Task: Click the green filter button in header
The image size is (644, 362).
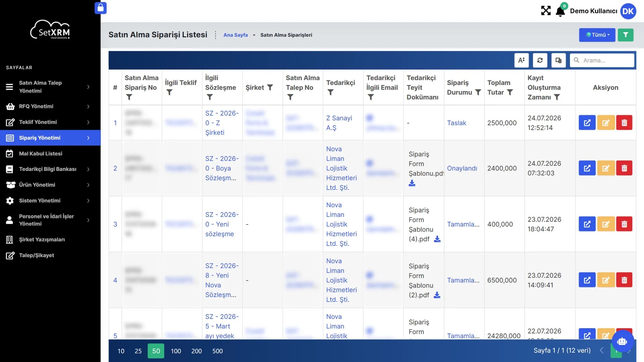Action: point(626,35)
